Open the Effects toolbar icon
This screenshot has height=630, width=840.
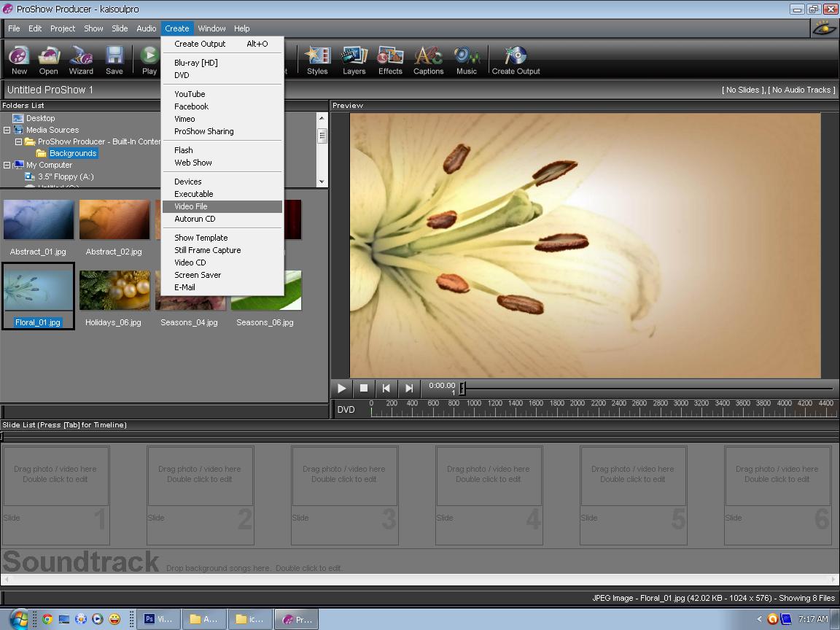390,60
